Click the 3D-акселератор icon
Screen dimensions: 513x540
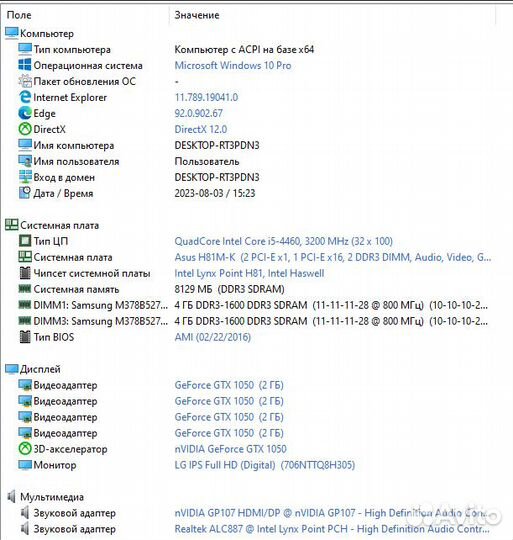25,449
